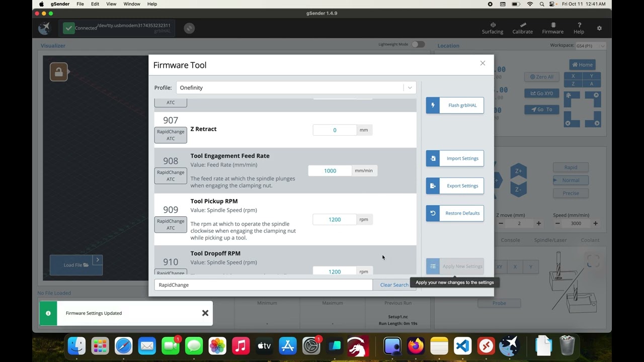Switch to the Spindle/Laser tab
The height and width of the screenshot is (362, 644).
[x=550, y=240]
